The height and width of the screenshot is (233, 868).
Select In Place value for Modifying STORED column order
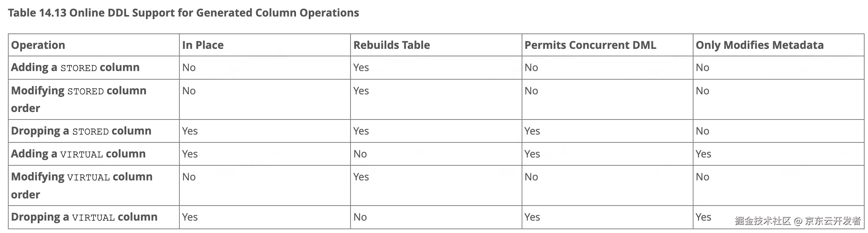189,91
